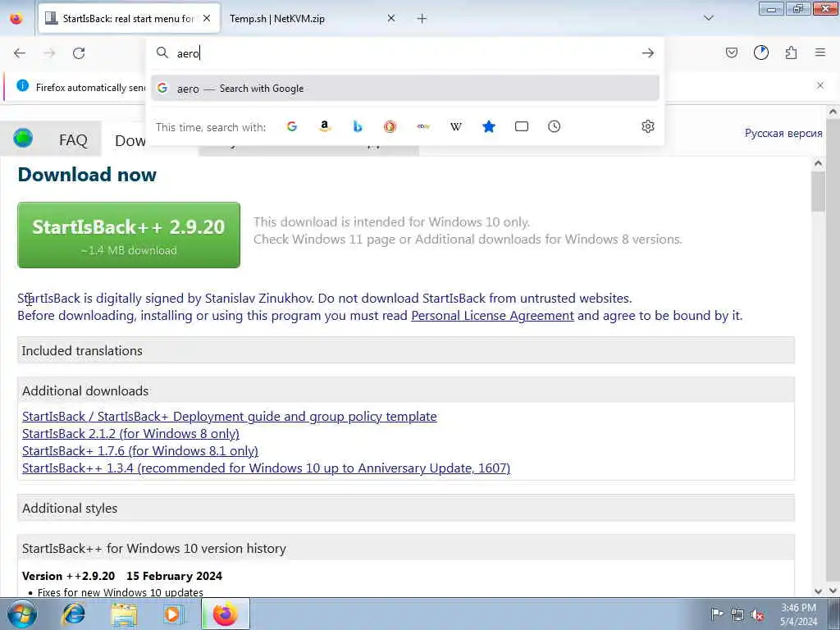Dismiss the Firefox notification bar
This screenshot has height=630, width=840.
click(820, 85)
